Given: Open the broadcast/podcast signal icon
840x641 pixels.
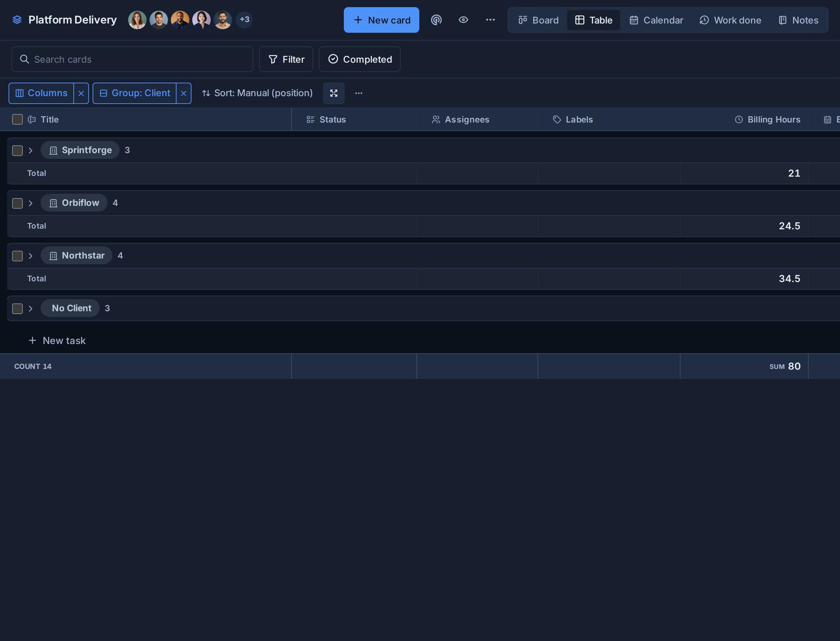Looking at the screenshot, I should click(x=436, y=20).
